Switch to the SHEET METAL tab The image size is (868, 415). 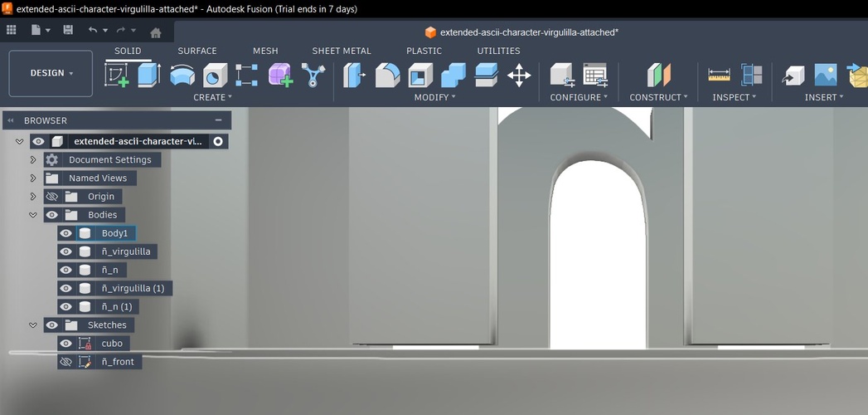tap(342, 51)
